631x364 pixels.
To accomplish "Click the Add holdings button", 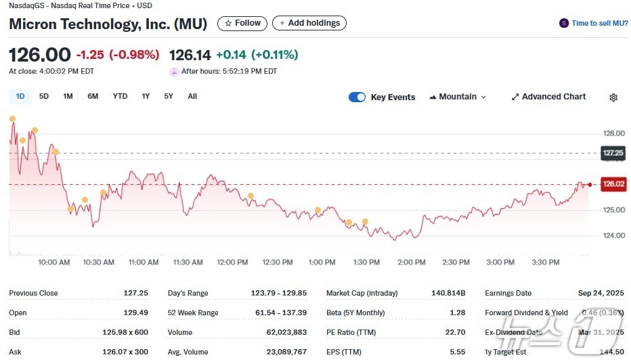I will click(309, 24).
